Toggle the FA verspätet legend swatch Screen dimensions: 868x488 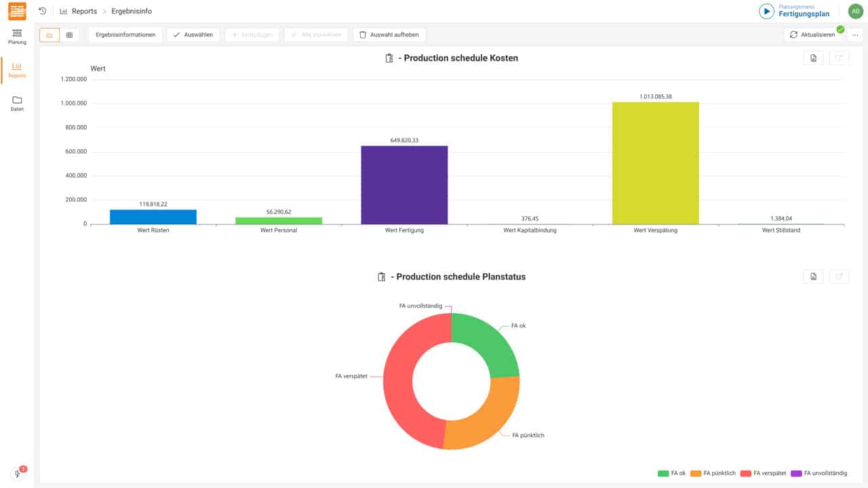[746, 473]
